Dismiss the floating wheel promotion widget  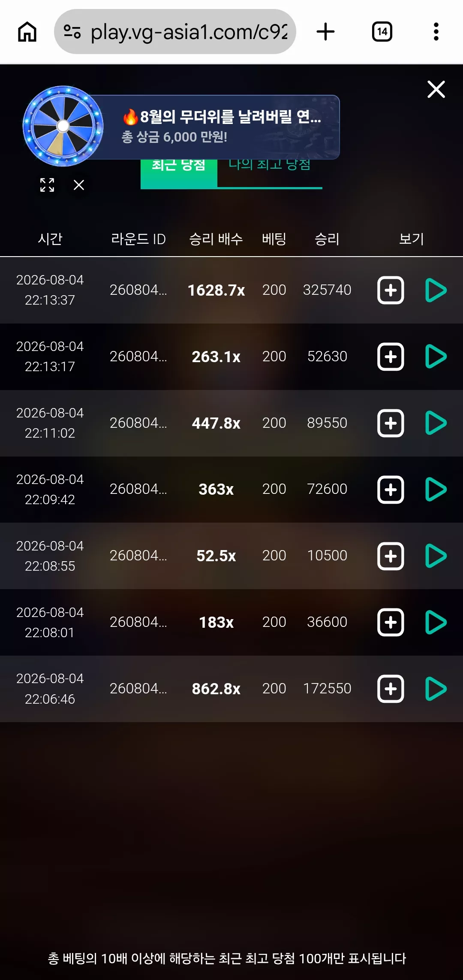click(x=79, y=185)
